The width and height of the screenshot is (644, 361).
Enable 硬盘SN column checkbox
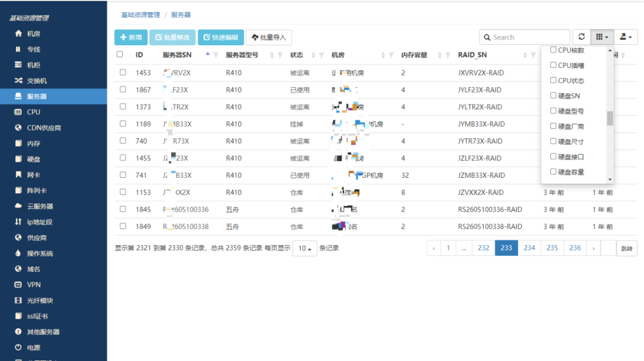click(553, 95)
